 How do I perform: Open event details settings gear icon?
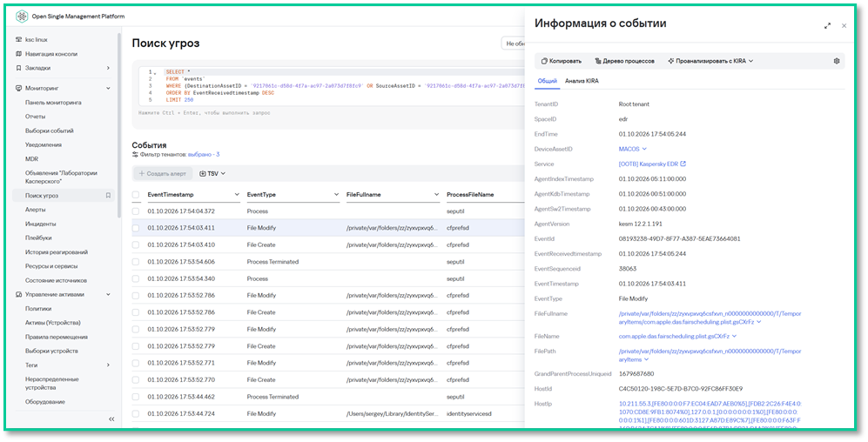(x=837, y=62)
